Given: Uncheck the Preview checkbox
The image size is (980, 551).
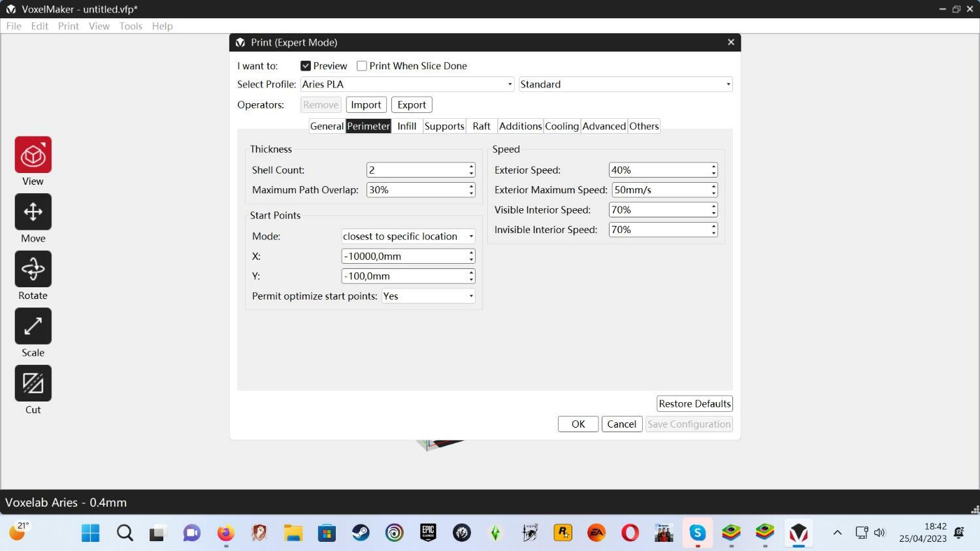Looking at the screenshot, I should click(x=306, y=66).
